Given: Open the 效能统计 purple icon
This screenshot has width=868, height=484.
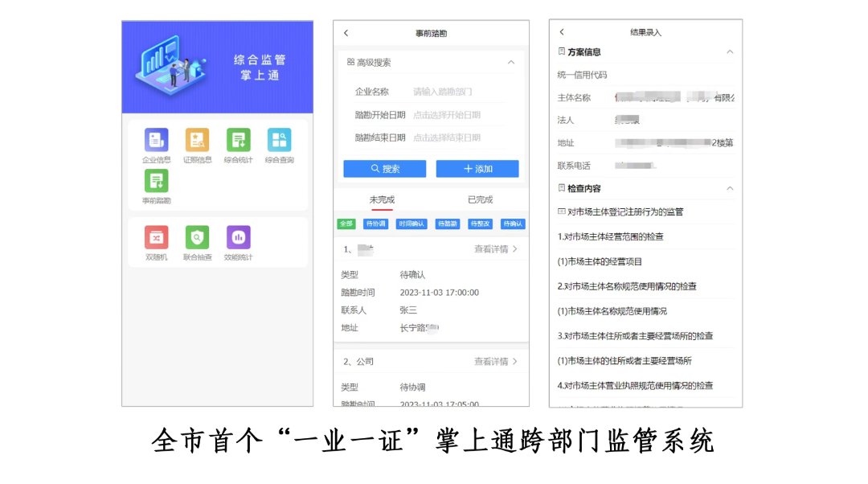Looking at the screenshot, I should click(238, 238).
